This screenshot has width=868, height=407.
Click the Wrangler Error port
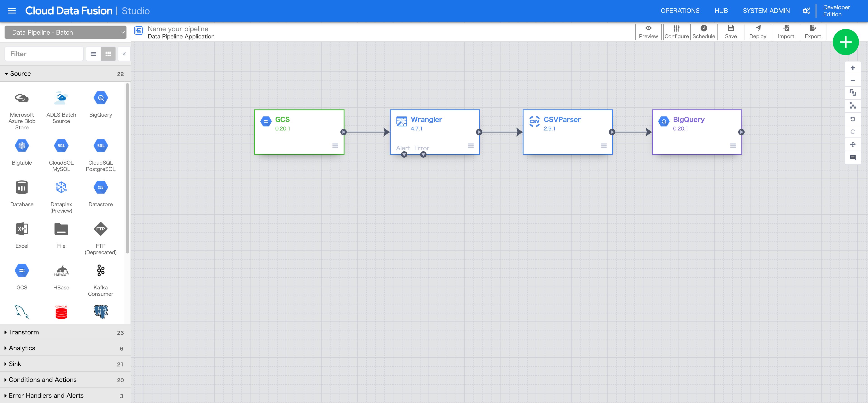tap(423, 155)
